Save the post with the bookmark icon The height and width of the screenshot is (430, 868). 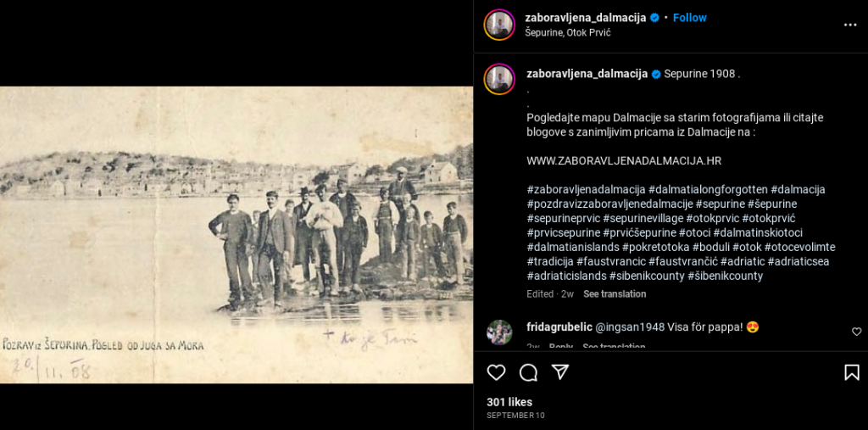851,372
